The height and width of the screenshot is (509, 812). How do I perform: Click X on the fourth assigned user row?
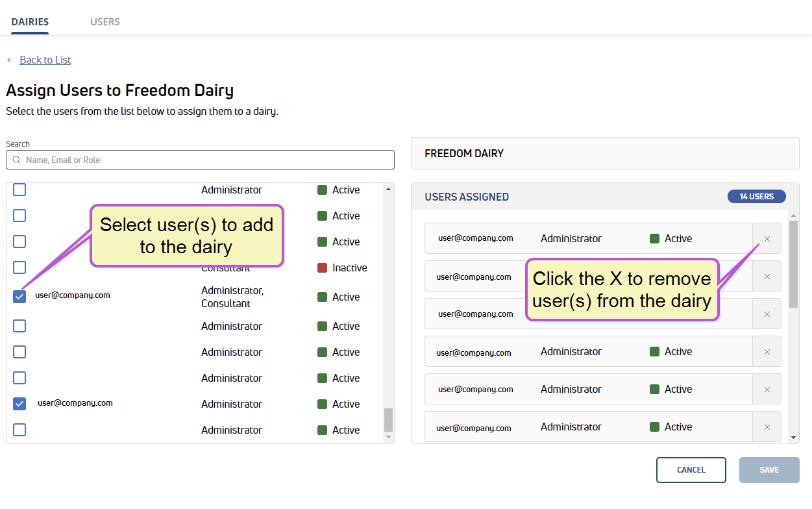[x=767, y=352]
